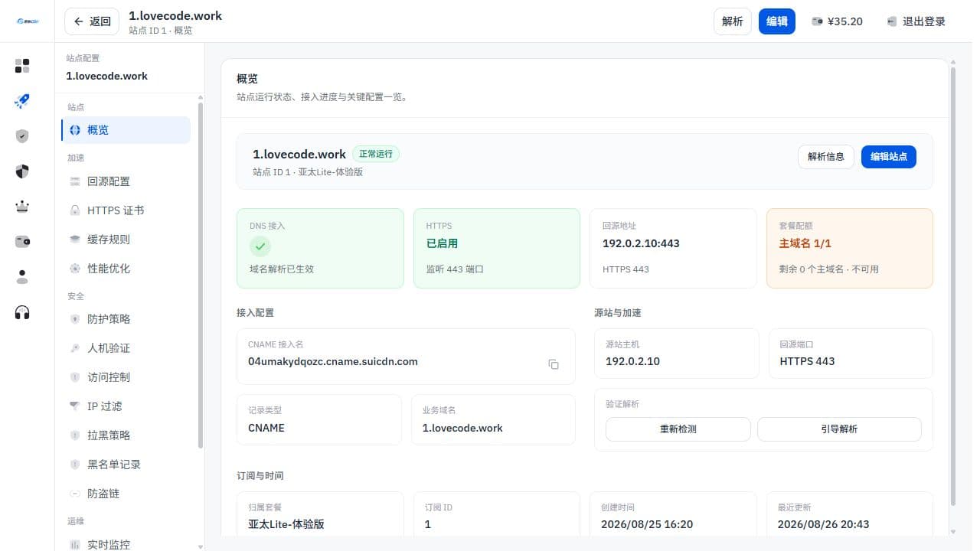Open the user profile icon in left rail

point(22,277)
